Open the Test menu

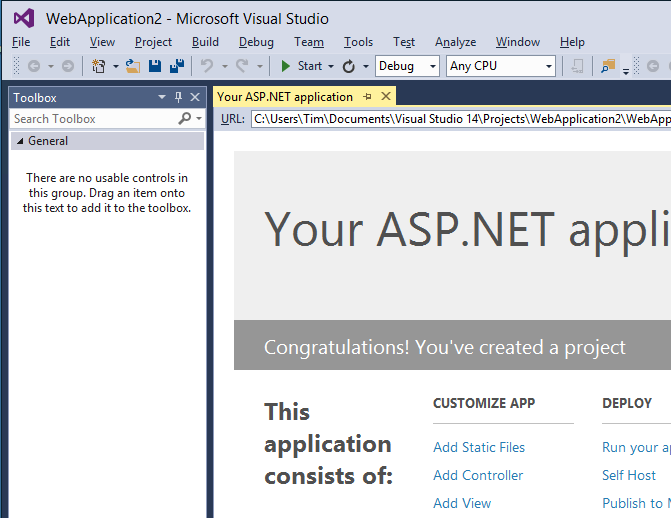coord(404,42)
